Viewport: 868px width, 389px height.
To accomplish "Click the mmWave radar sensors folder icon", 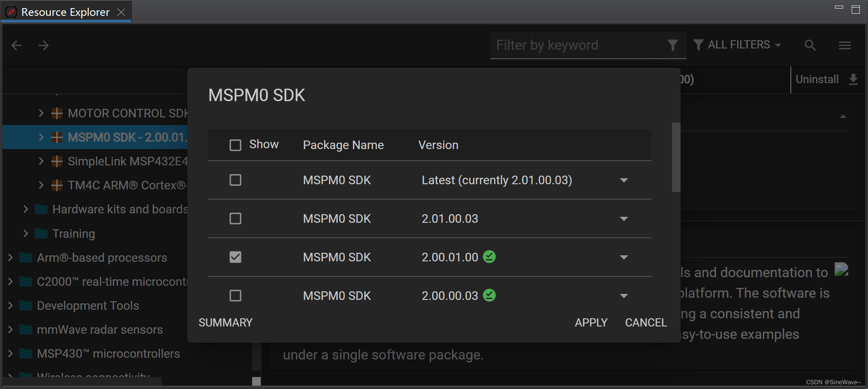I will coord(26,329).
